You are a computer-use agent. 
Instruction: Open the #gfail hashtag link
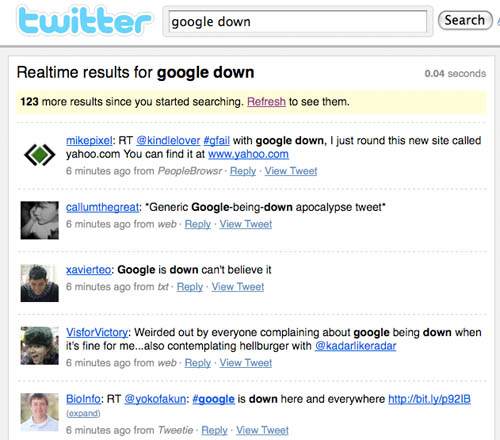217,141
